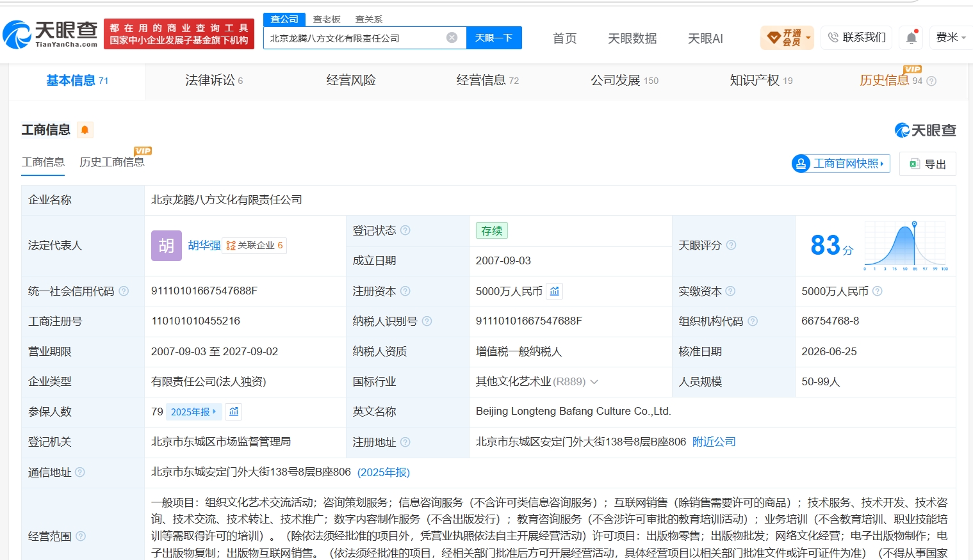Click the 天眼一下 search button

(494, 38)
